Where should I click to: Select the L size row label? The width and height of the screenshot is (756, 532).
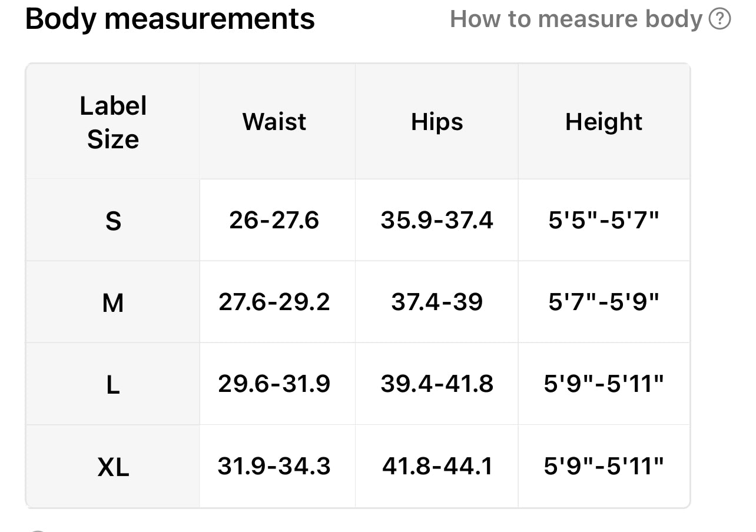point(113,385)
